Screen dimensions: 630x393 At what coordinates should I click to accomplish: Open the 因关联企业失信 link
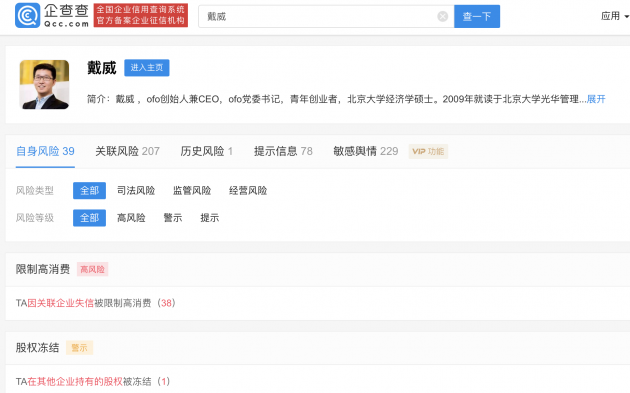pyautogui.click(x=61, y=303)
